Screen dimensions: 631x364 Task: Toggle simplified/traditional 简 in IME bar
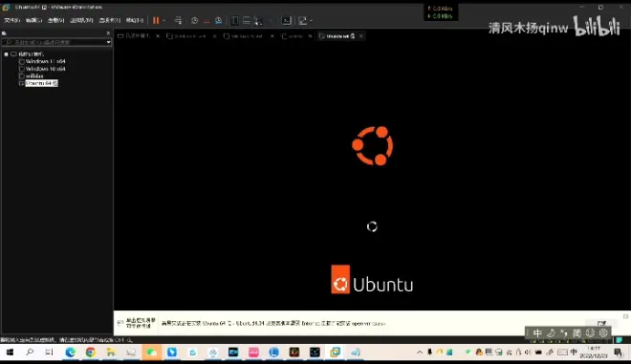click(x=577, y=333)
